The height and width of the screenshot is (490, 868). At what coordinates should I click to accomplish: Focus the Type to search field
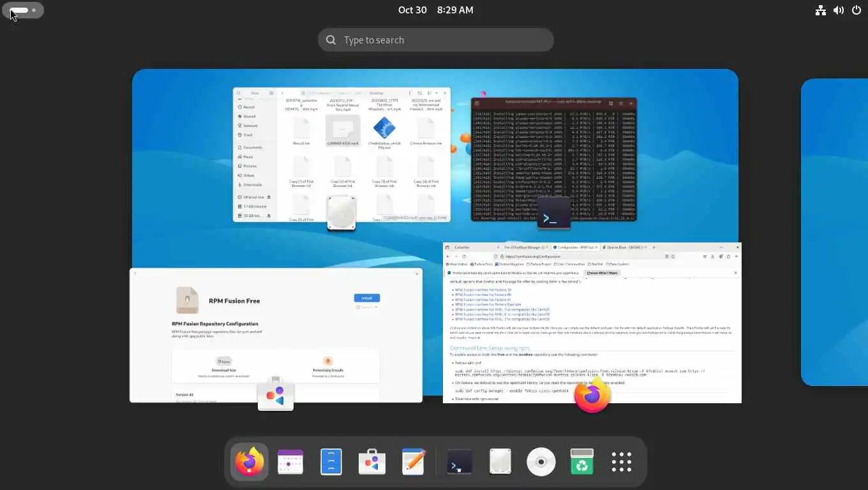[x=436, y=40]
